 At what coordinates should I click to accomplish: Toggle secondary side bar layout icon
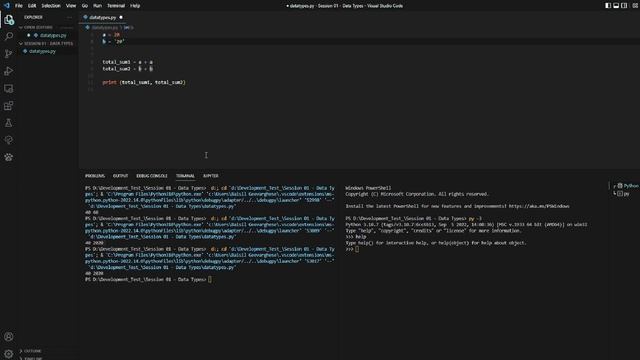click(x=624, y=6)
